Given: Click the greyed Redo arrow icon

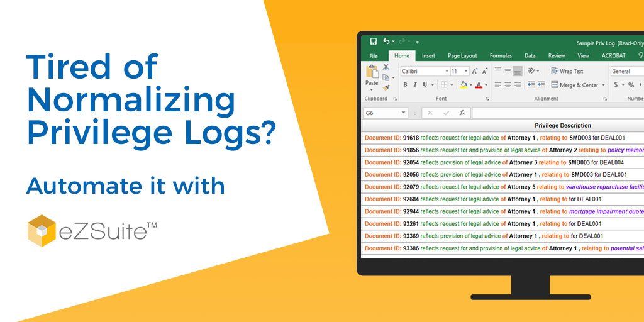Looking at the screenshot, I should click(x=402, y=41).
